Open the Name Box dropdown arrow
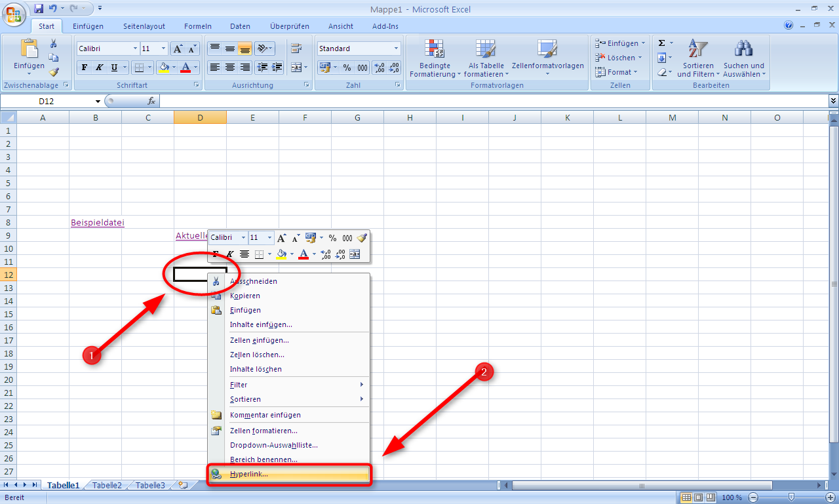The height and width of the screenshot is (504, 839). click(x=98, y=101)
